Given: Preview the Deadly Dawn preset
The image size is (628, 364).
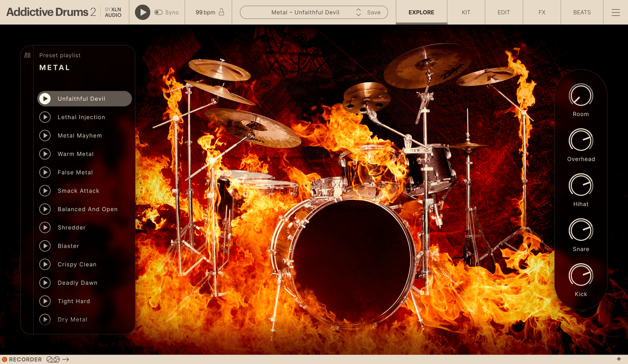Looking at the screenshot, I should [x=45, y=283].
